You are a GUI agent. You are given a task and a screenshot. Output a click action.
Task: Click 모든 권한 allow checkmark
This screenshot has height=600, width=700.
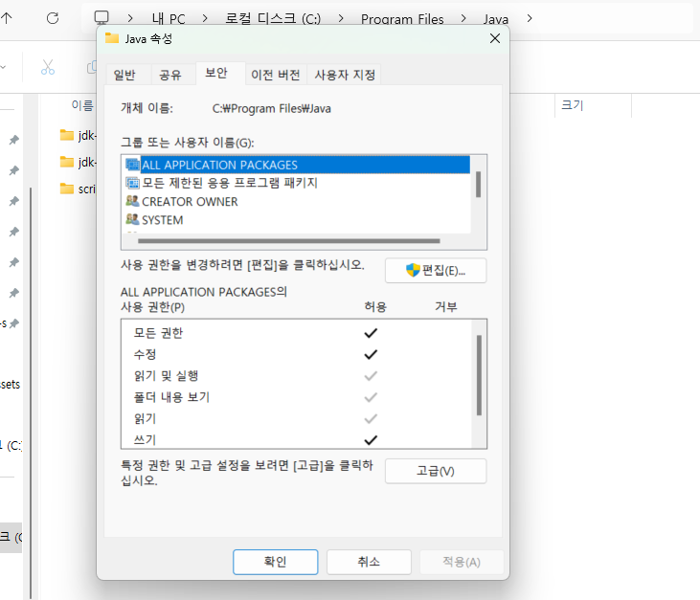pos(371,333)
